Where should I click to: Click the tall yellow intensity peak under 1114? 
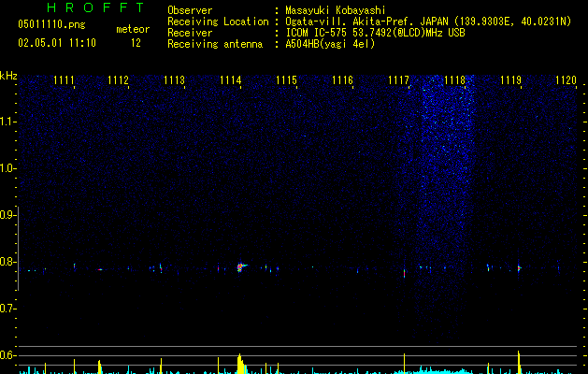pos(240,364)
